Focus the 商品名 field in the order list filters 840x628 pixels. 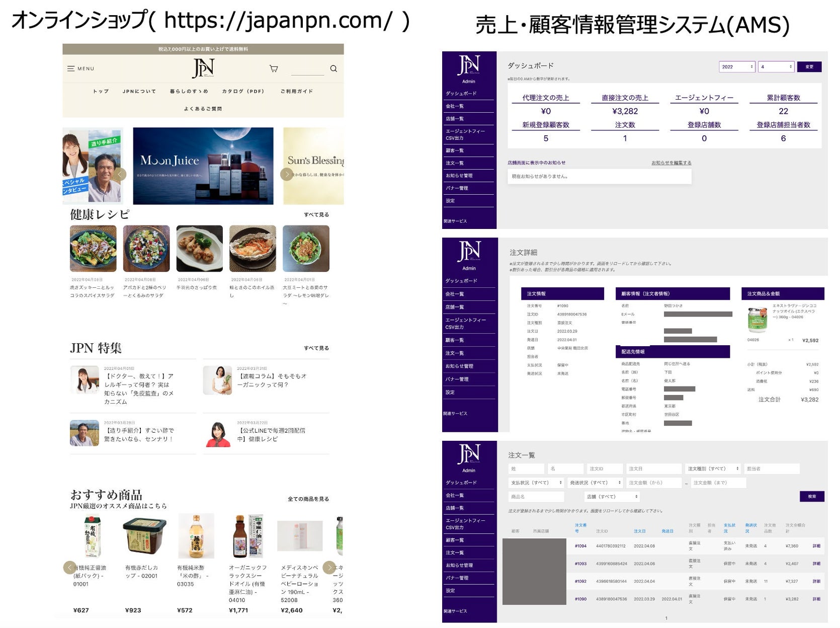tap(536, 497)
